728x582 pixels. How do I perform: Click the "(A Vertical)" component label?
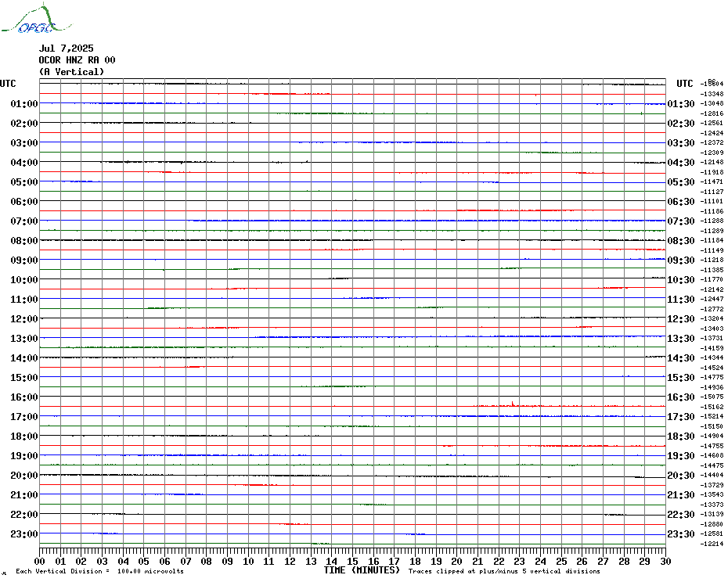(x=71, y=71)
